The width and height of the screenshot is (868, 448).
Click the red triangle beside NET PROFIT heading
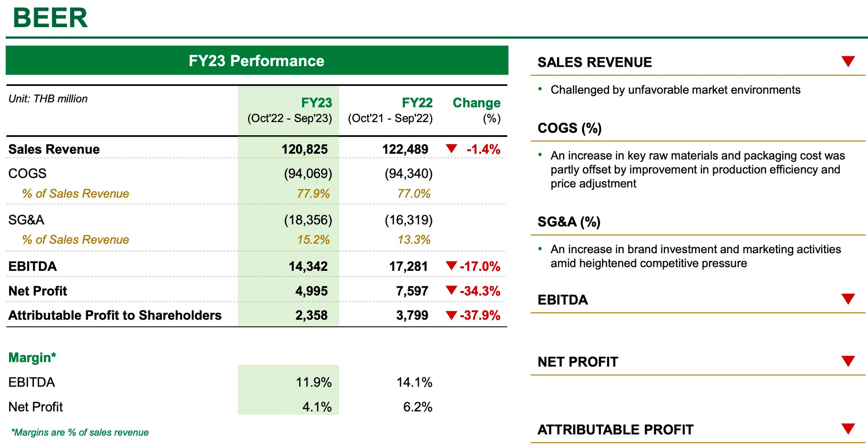pyautogui.click(x=848, y=361)
